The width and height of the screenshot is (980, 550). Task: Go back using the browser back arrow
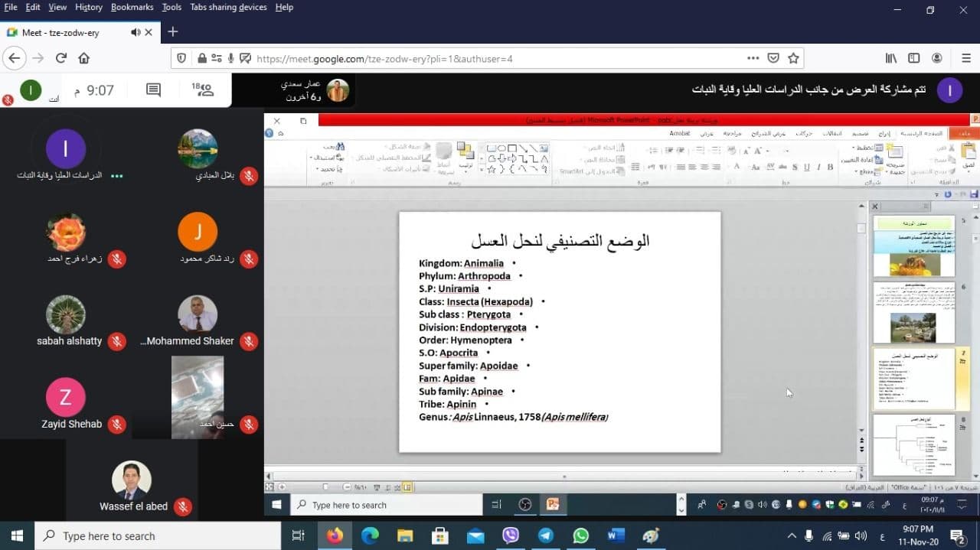click(x=14, y=58)
